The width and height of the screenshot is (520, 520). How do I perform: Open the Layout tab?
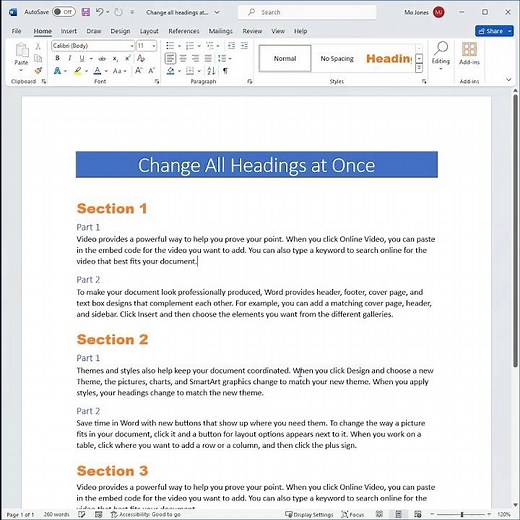(x=149, y=31)
